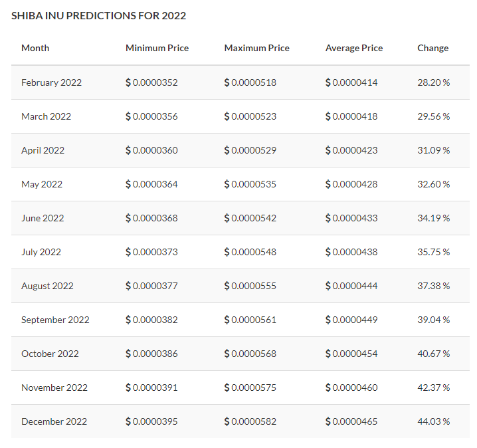
Task: Click the 37.38 % change value
Action: coord(434,286)
